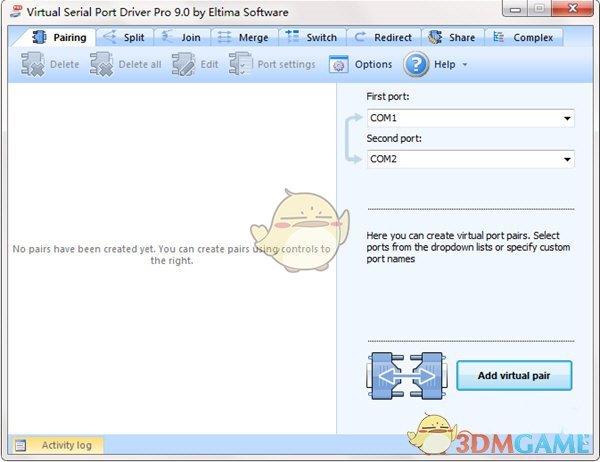Click the Merge tab icon
The width and height of the screenshot is (600, 462).
tap(225, 37)
